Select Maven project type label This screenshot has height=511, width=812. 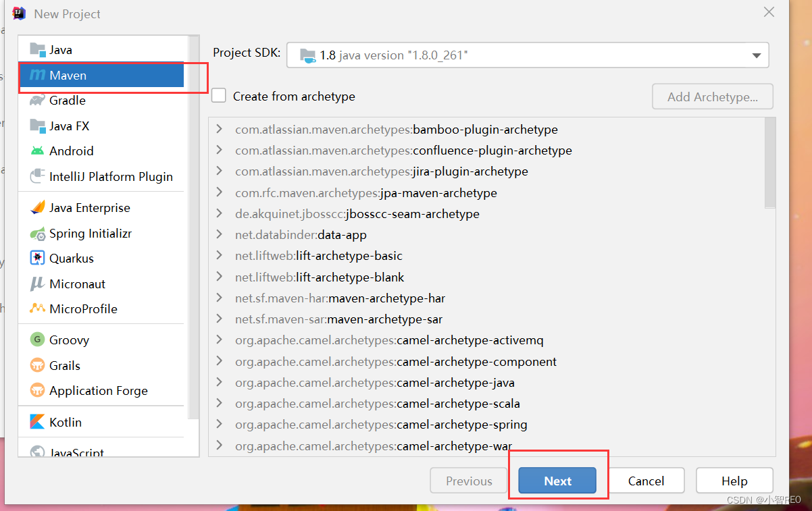68,76
